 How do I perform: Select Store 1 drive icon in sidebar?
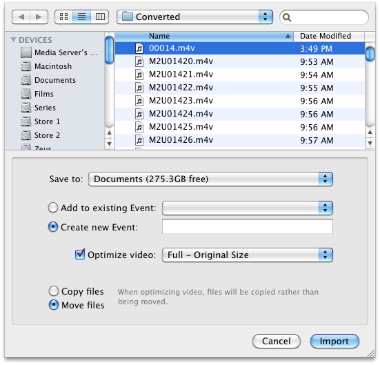26,121
